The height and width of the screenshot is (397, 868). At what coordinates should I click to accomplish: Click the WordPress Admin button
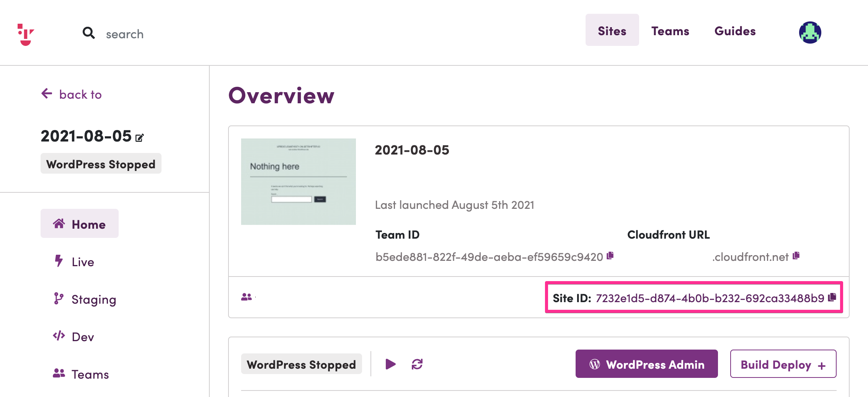coord(646,364)
